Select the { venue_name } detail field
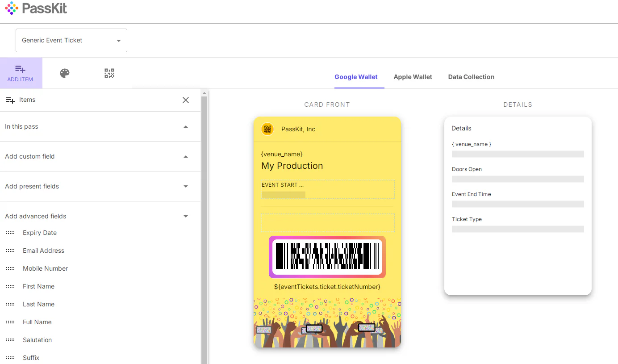Screen dimensions: 618x364 (518, 150)
